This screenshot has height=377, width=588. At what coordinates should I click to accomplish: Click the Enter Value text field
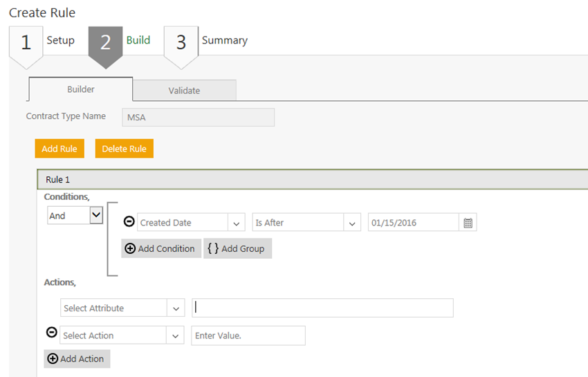pos(248,336)
